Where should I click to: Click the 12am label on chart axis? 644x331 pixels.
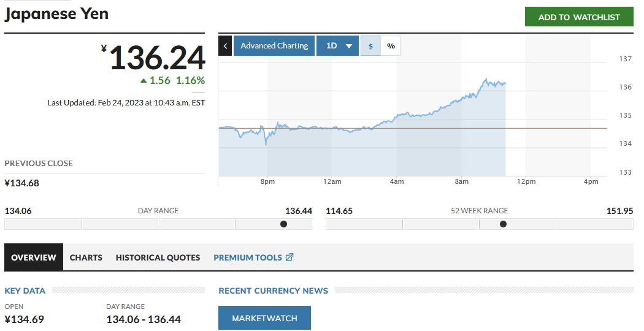332,181
